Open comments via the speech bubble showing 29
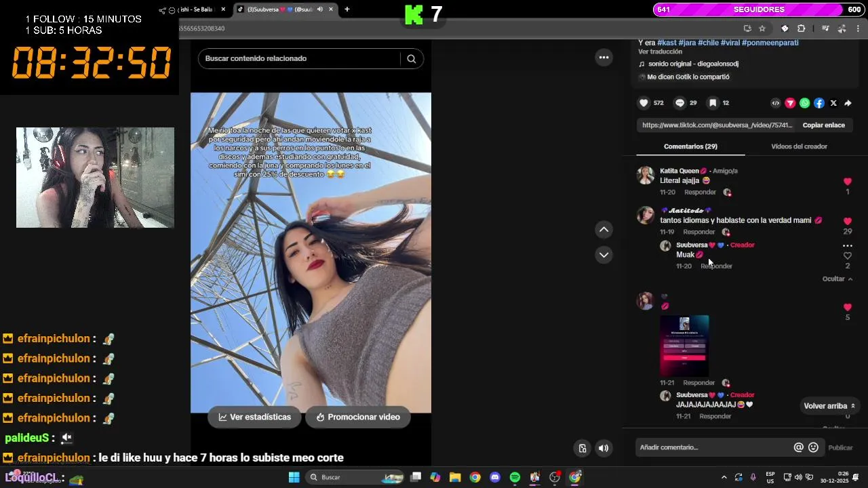This screenshot has height=488, width=868. (679, 103)
